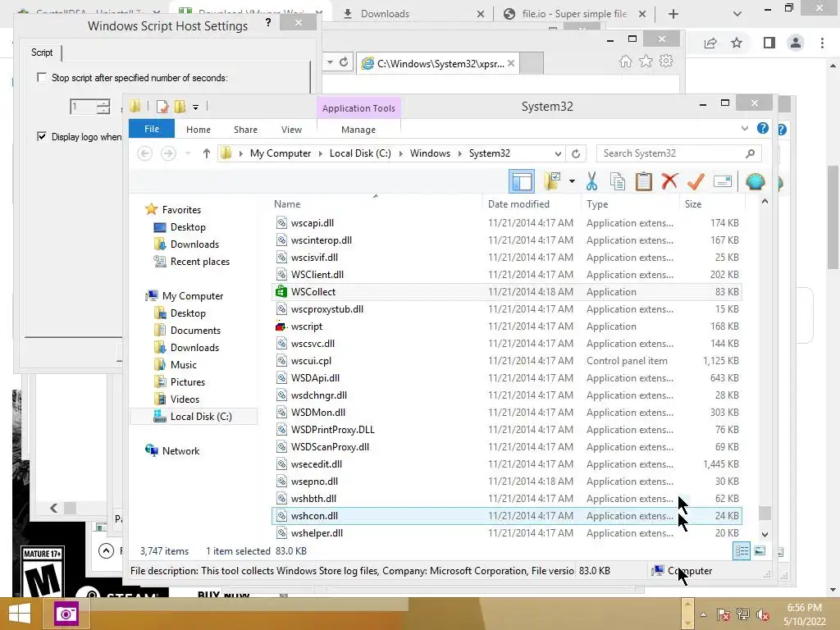Sort files by the Name column header

(x=375, y=204)
